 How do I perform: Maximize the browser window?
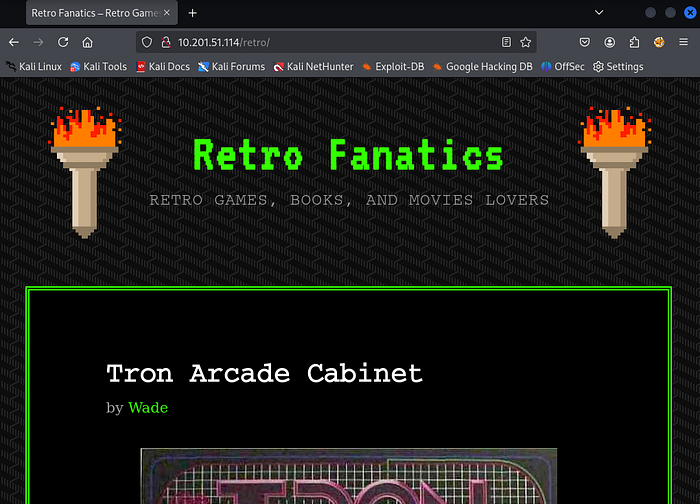tap(670, 13)
